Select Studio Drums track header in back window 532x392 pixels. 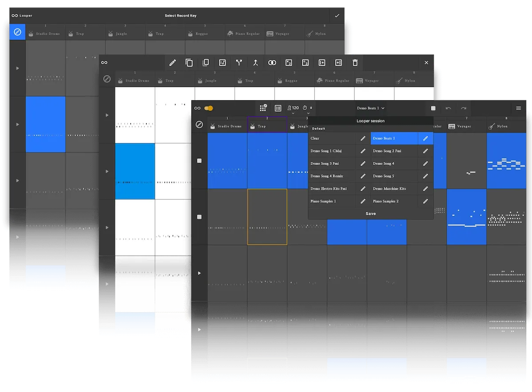coord(46,32)
